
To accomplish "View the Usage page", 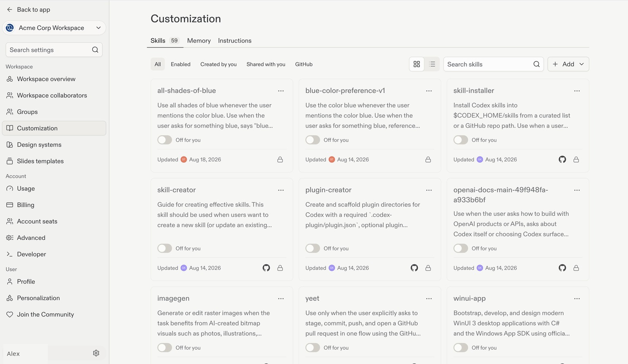I will [54, 188].
